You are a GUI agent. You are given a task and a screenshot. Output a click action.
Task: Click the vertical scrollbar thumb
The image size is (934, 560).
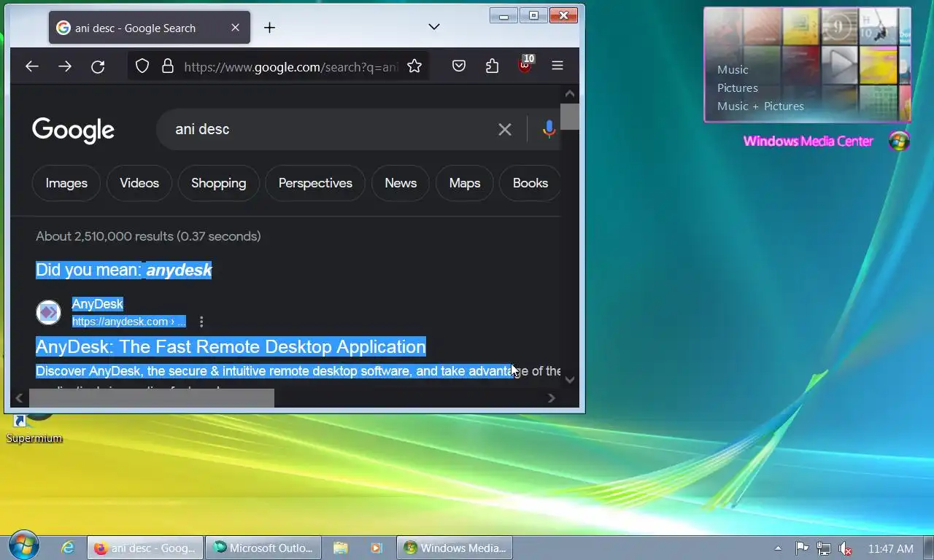pyautogui.click(x=570, y=117)
